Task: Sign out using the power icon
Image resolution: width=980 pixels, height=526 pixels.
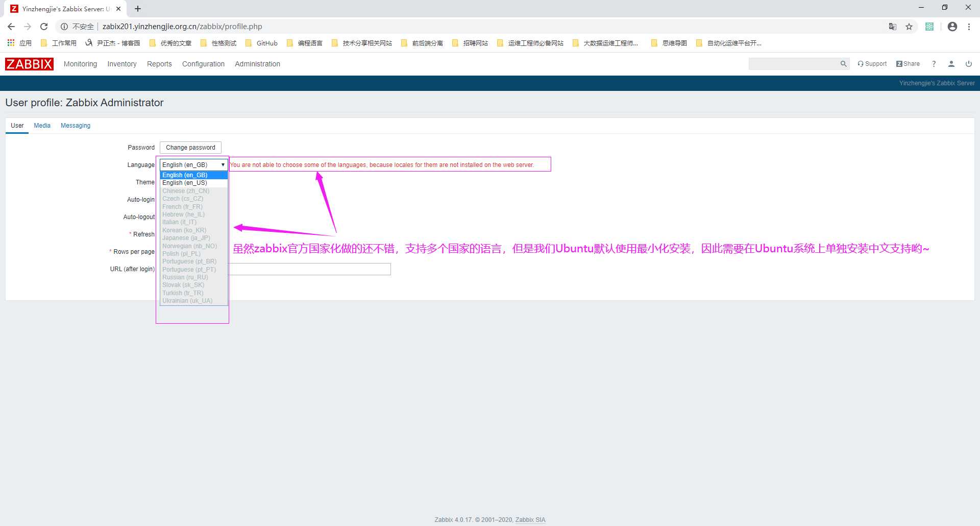Action: [x=969, y=64]
